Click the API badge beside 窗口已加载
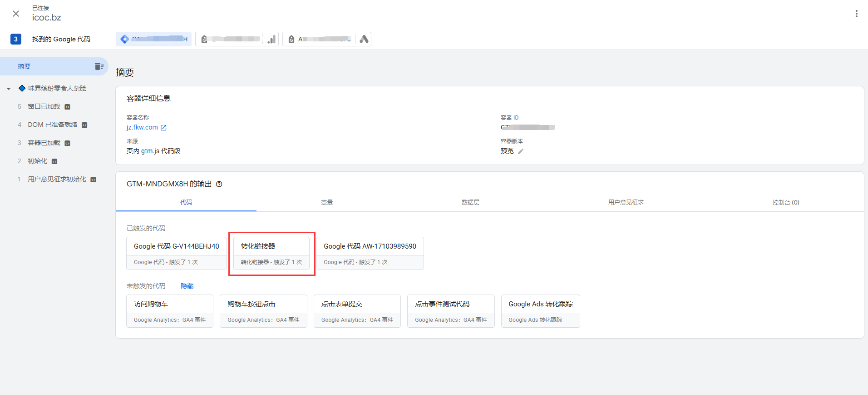Image resolution: width=868 pixels, height=395 pixels. click(x=67, y=107)
